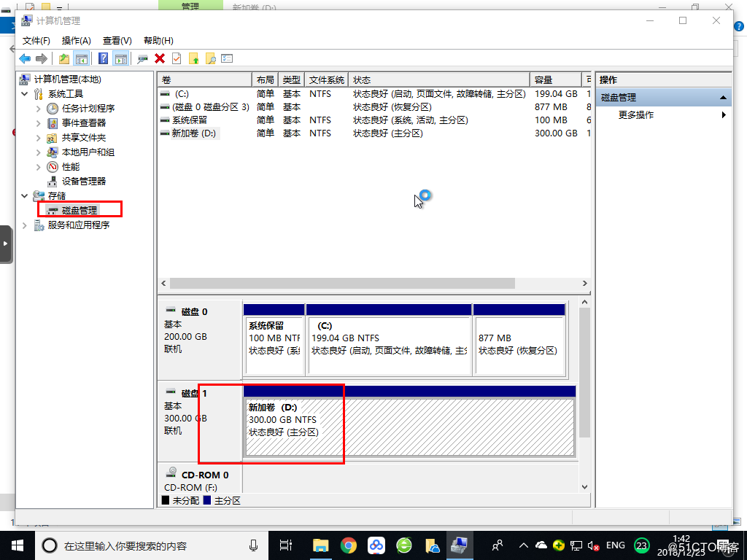Click the blue question mark Help icon
This screenshot has height=560, width=747.
point(103,58)
